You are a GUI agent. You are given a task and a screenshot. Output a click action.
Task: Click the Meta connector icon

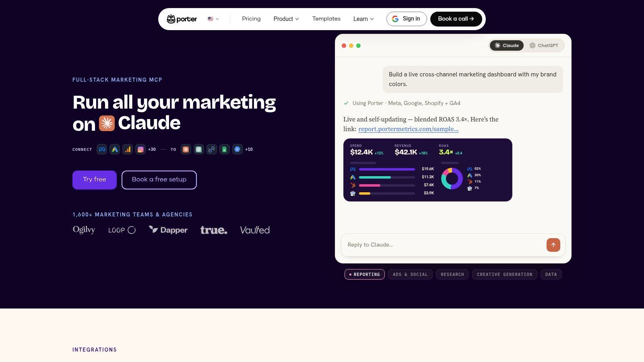click(x=102, y=149)
